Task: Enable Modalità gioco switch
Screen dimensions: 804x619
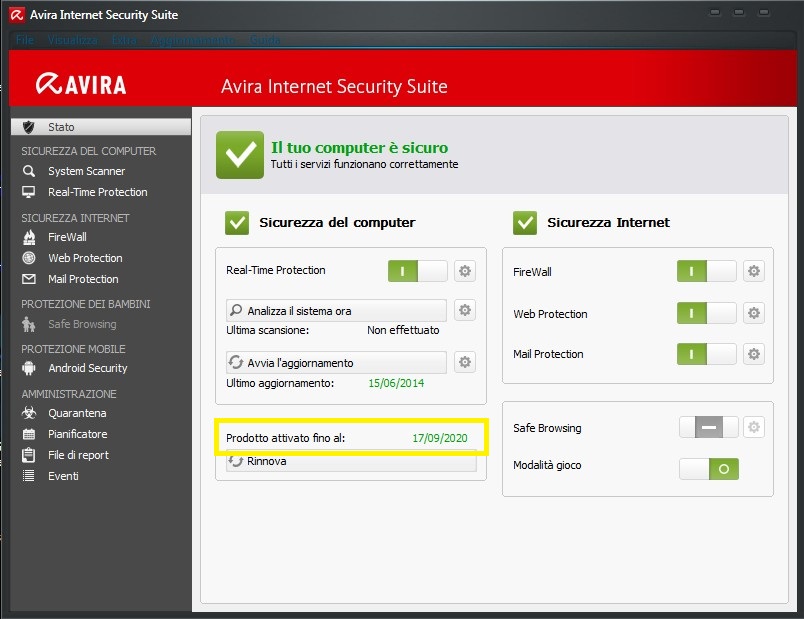Action: point(709,469)
